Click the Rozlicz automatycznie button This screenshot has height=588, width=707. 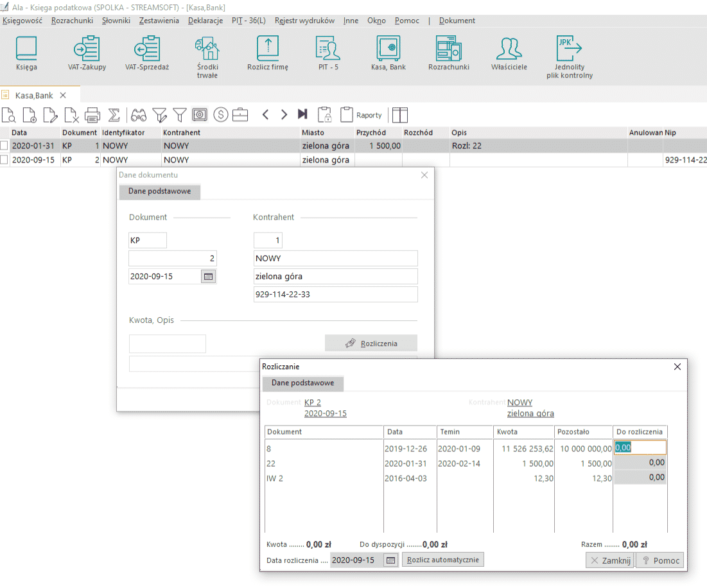pyautogui.click(x=443, y=560)
